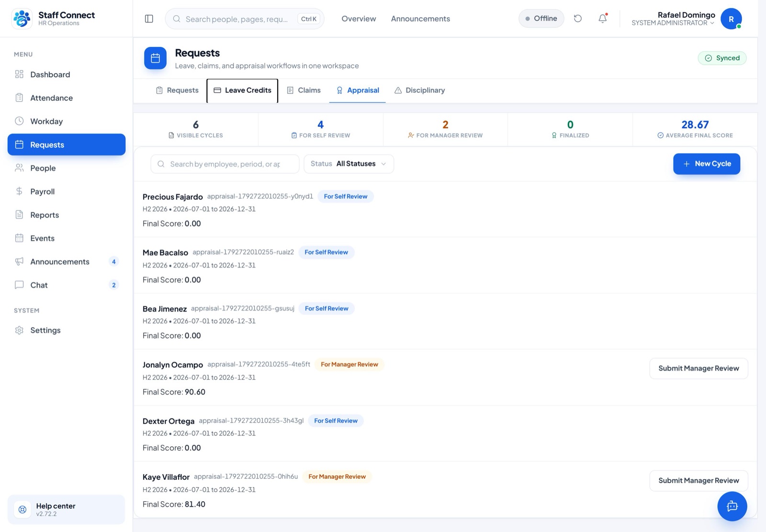Viewport: 766px width, 532px height.
Task: Click the Announcements megaphone icon in sidebar
Action: [19, 261]
